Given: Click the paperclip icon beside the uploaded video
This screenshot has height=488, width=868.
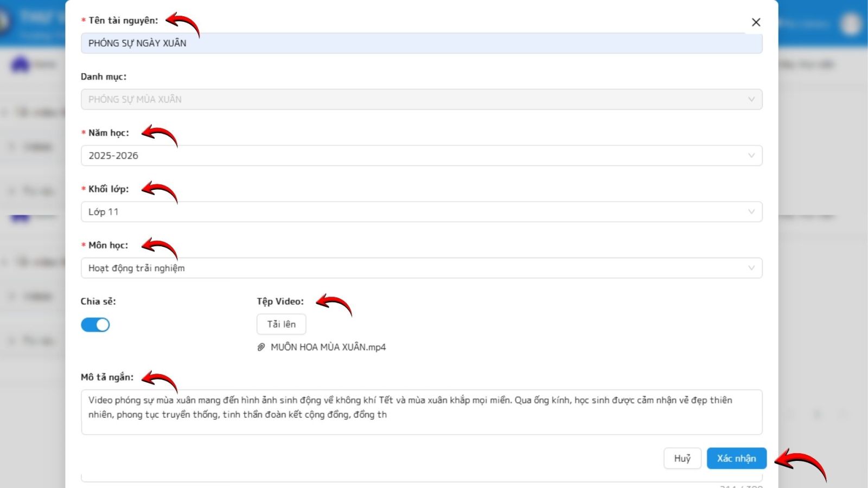Looking at the screenshot, I should (261, 347).
